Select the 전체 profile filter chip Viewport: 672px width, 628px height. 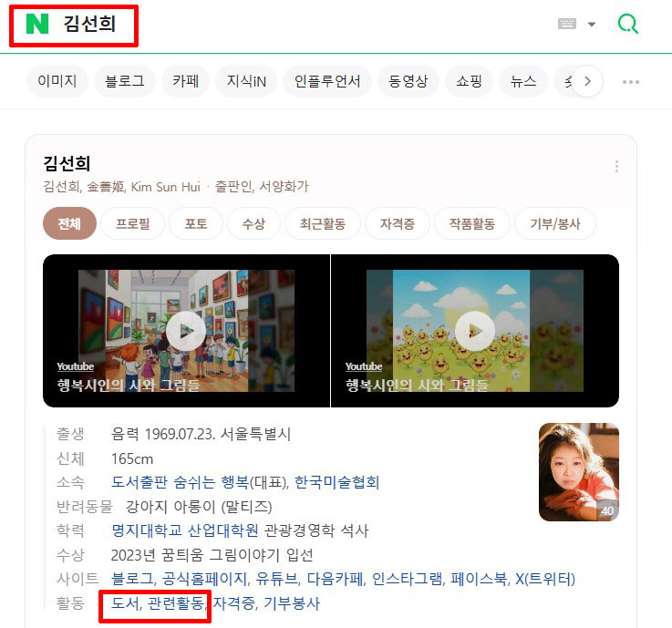click(69, 223)
